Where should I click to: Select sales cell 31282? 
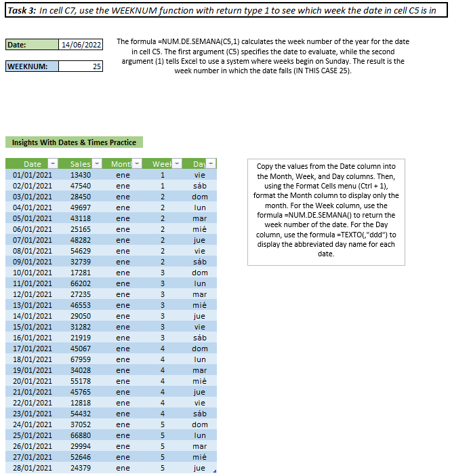coord(80,327)
